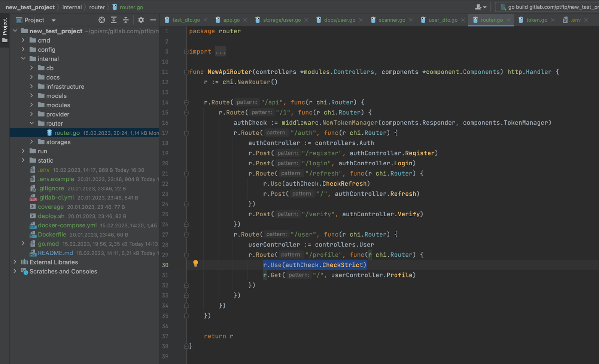Close the router.go editor tab
Image resolution: width=599 pixels, height=364 pixels.
tap(508, 20)
